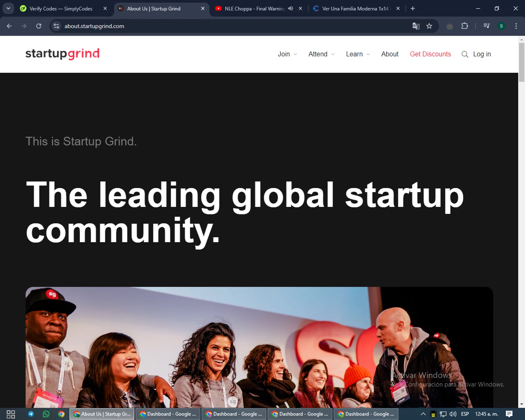Close the About Us | Startup Grind tab
The image size is (525, 420).
pos(203,8)
